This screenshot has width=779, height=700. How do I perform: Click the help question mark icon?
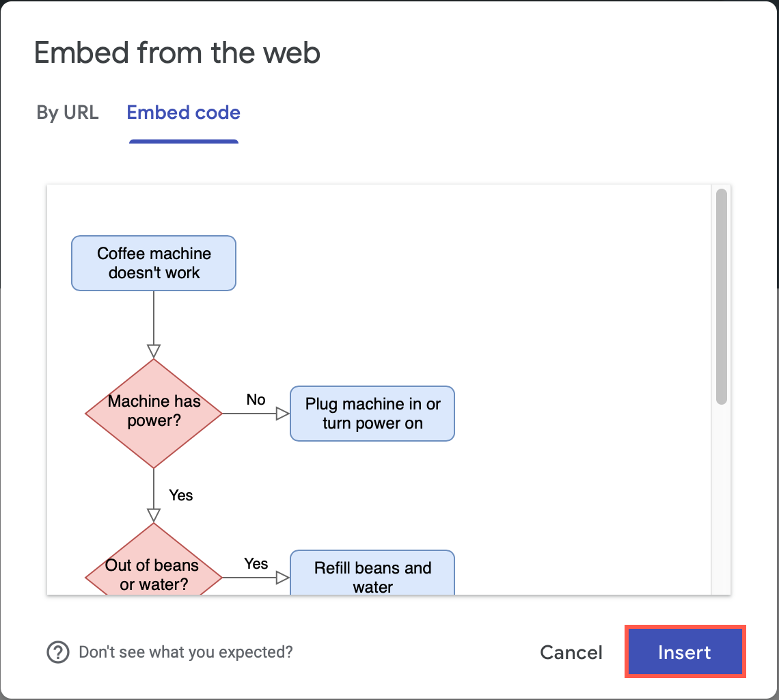pos(59,651)
